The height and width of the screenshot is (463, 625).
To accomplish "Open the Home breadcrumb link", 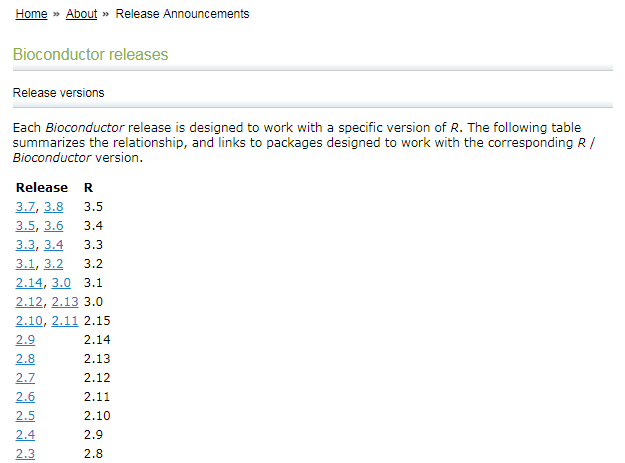I will [31, 14].
